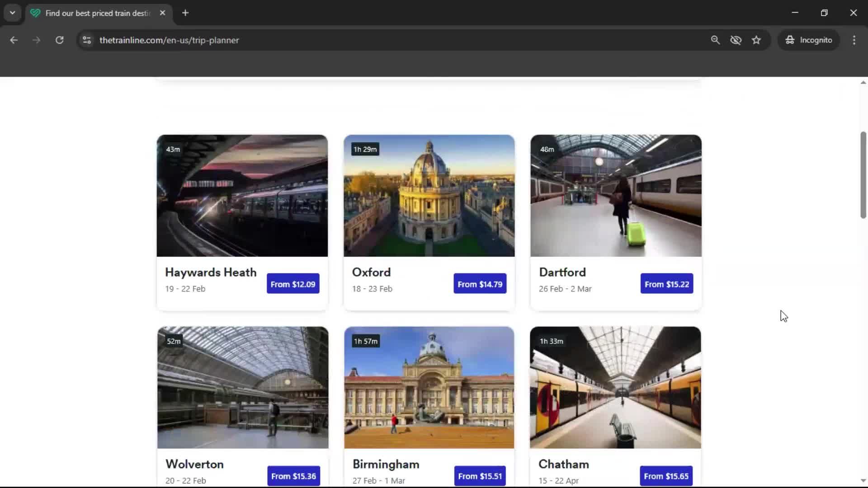Open the Birmingham destination image
The width and height of the screenshot is (868, 488).
tap(429, 388)
